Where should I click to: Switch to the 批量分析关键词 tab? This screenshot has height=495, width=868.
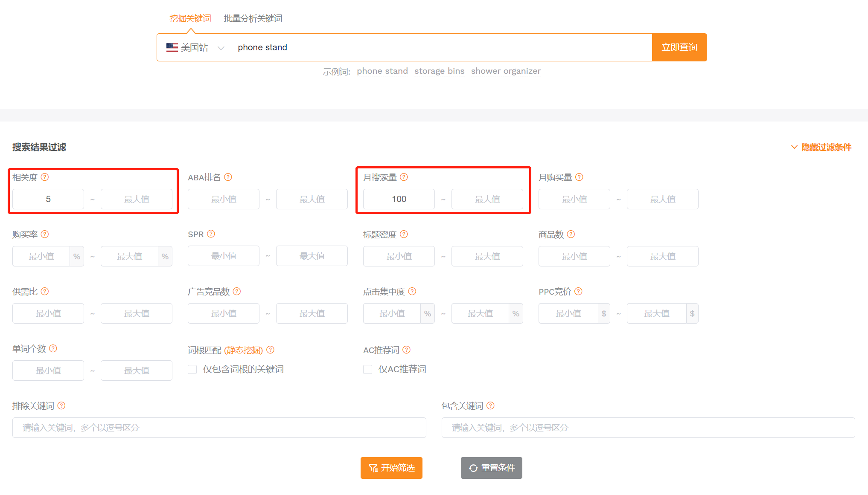click(253, 18)
